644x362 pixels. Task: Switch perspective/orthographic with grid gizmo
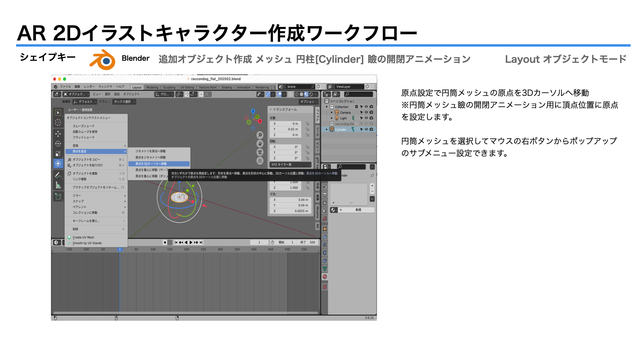(260, 161)
